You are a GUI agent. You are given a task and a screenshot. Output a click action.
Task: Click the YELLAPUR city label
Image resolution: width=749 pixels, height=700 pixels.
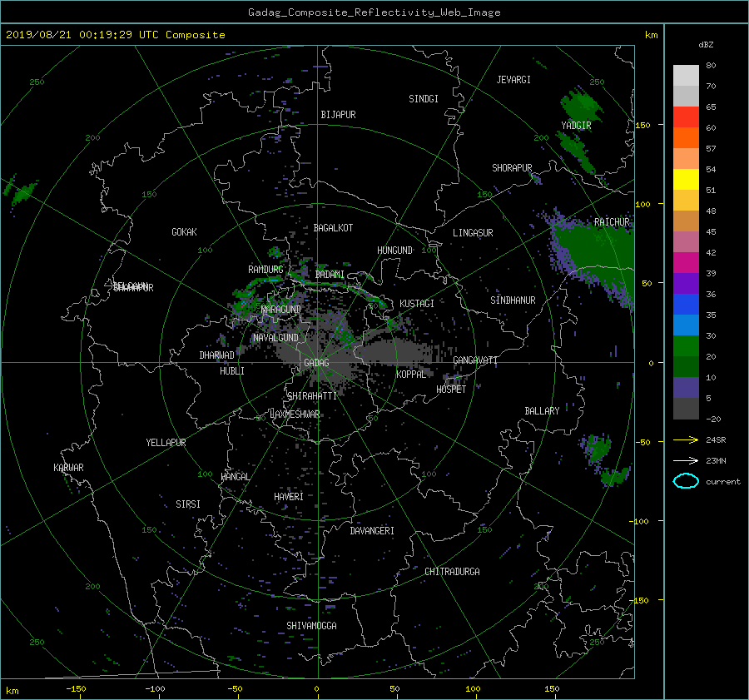point(166,443)
